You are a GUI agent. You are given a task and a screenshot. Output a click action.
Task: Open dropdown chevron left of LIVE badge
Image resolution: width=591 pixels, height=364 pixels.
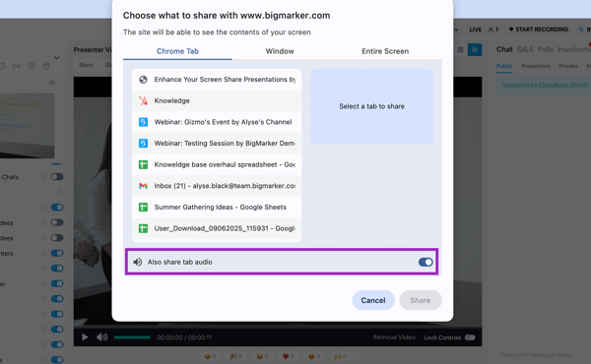point(456,30)
